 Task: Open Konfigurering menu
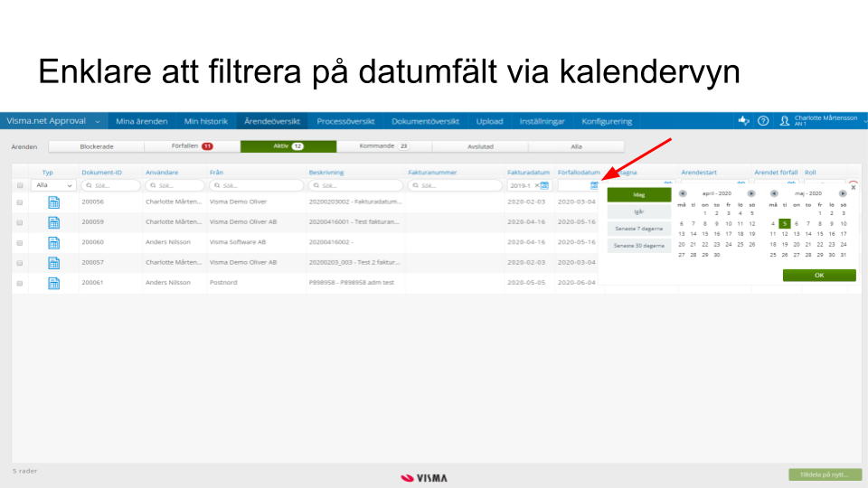tap(607, 121)
